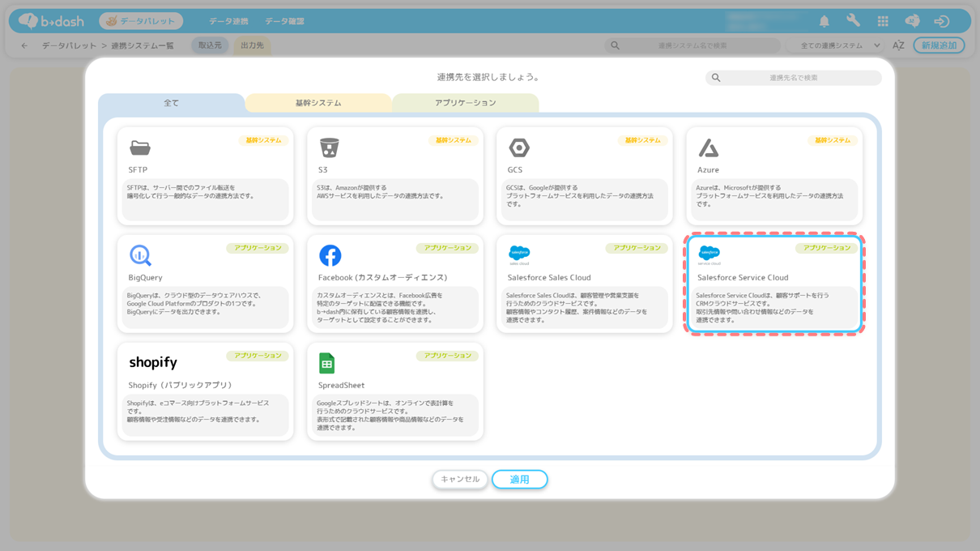Click the SFTP folder icon

pos(140,147)
